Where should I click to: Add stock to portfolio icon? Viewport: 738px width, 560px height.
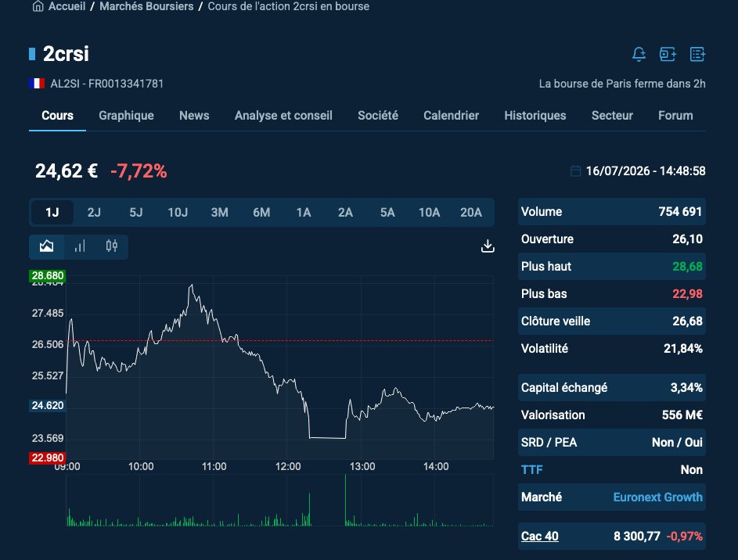(x=668, y=54)
